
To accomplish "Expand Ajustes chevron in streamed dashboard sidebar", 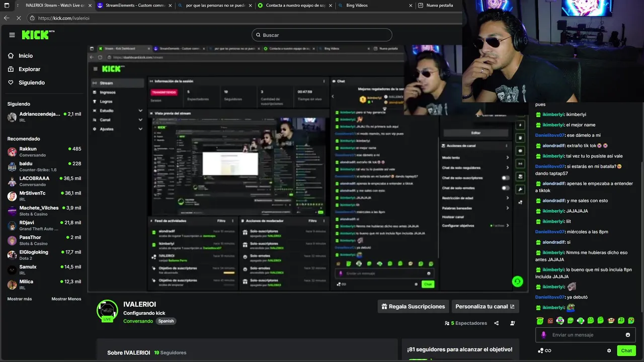I will pyautogui.click(x=140, y=129).
